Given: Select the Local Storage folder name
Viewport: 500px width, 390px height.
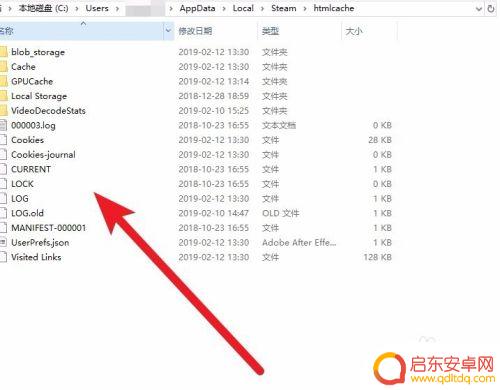Looking at the screenshot, I should coord(39,96).
